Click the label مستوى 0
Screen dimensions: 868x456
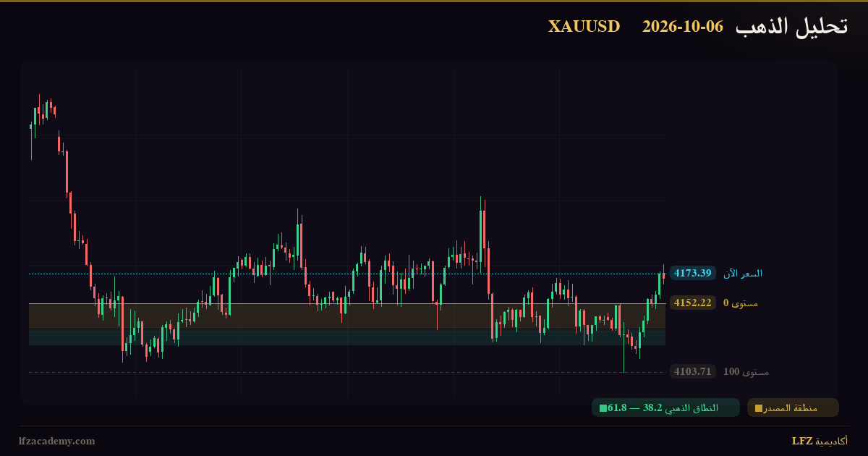point(741,303)
